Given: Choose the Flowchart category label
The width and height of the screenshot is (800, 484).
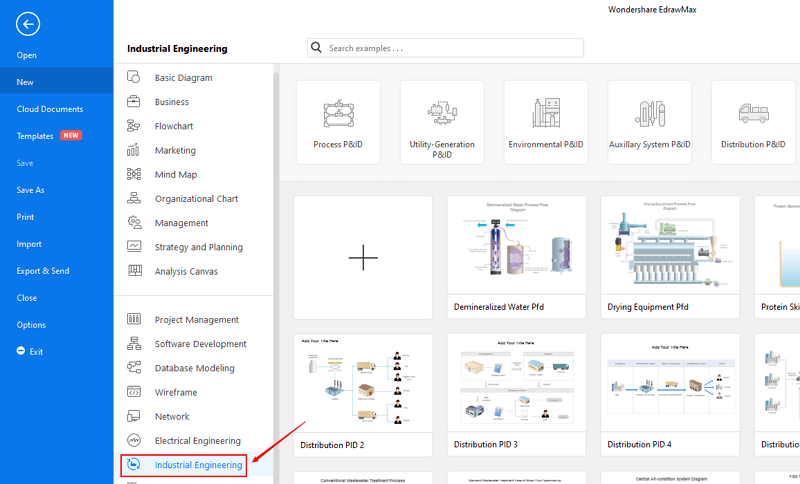Looking at the screenshot, I should click(174, 126).
